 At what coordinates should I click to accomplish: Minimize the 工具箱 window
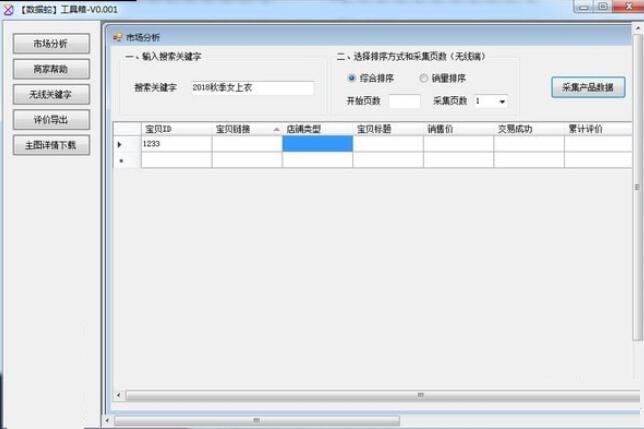pyautogui.click(x=584, y=6)
